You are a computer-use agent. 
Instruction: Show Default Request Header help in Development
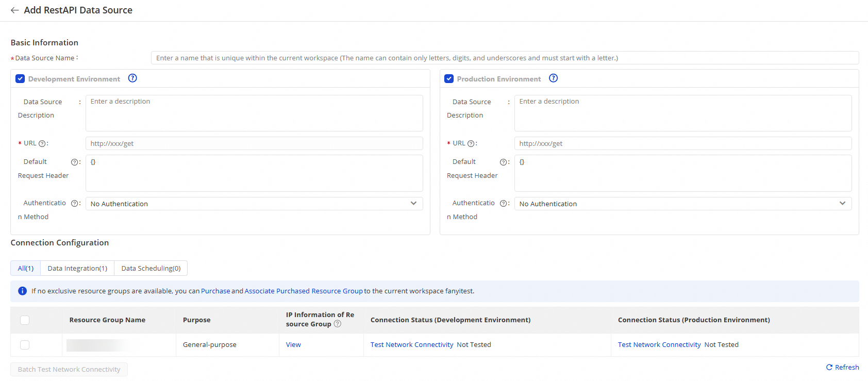pyautogui.click(x=75, y=162)
